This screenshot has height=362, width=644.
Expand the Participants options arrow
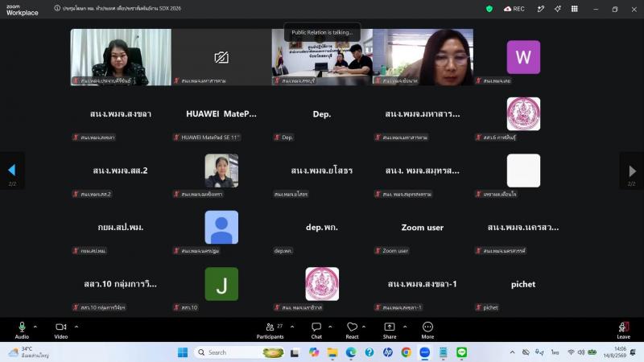pos(292,327)
